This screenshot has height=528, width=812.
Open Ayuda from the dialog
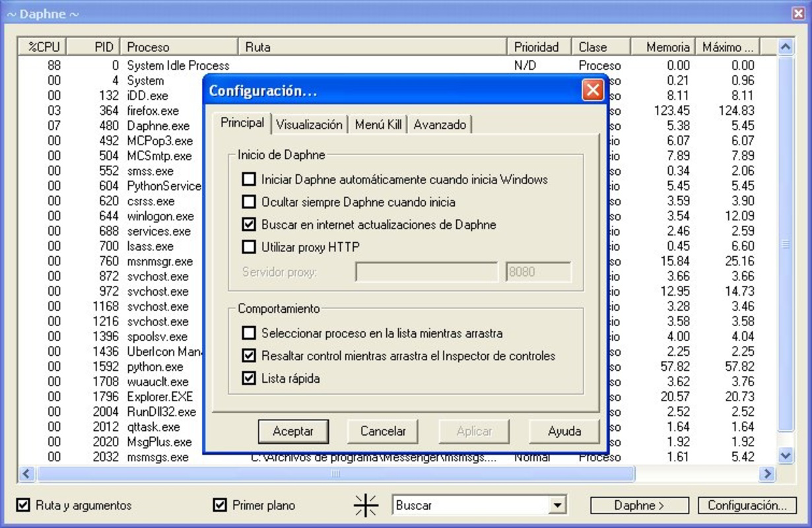tap(564, 432)
